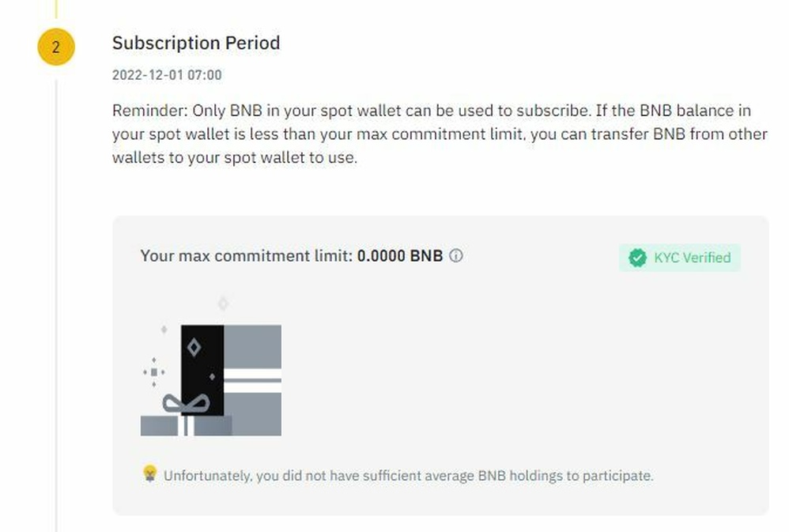Click the ribbon bow on the gift
The width and height of the screenshot is (789, 532).
click(186, 406)
